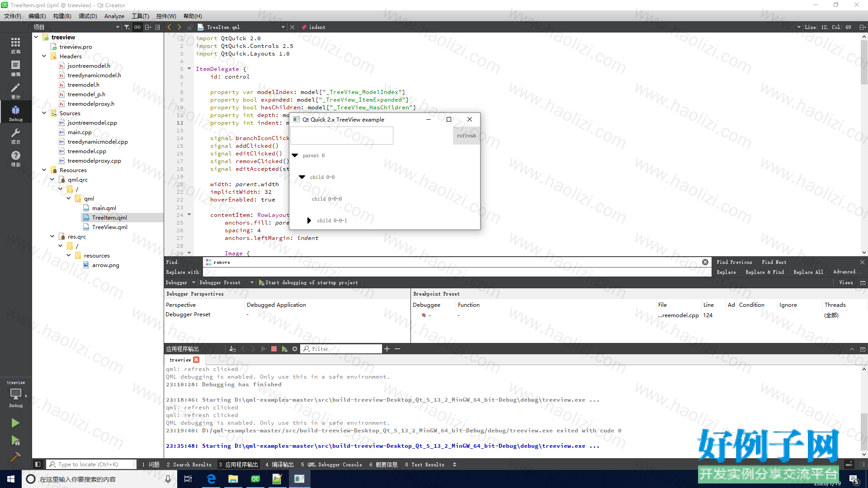Viewport: 868px width, 488px height.
Task: Open Advanced find options
Action: point(847,272)
